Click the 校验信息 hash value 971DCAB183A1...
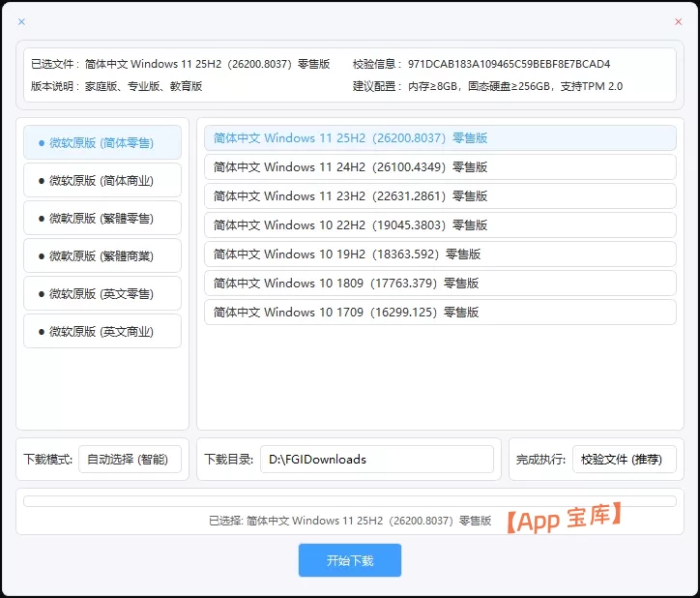The image size is (700, 598). pos(509,64)
